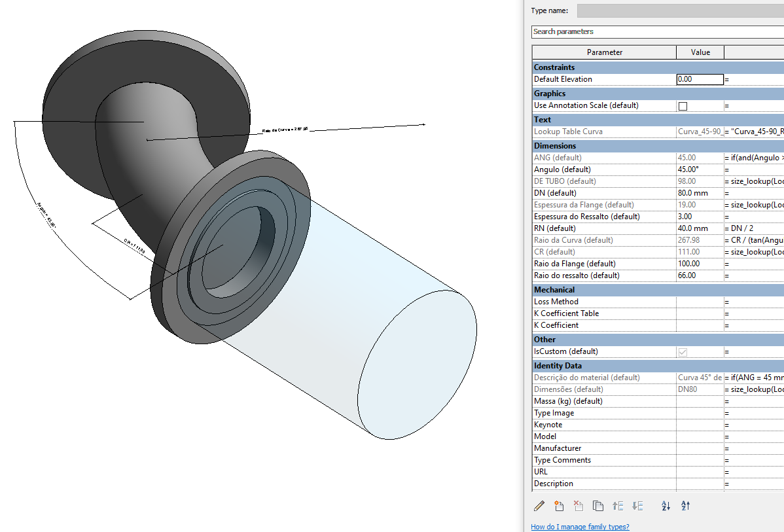
Task: Click the Move parameter up icon
Action: [x=618, y=506]
